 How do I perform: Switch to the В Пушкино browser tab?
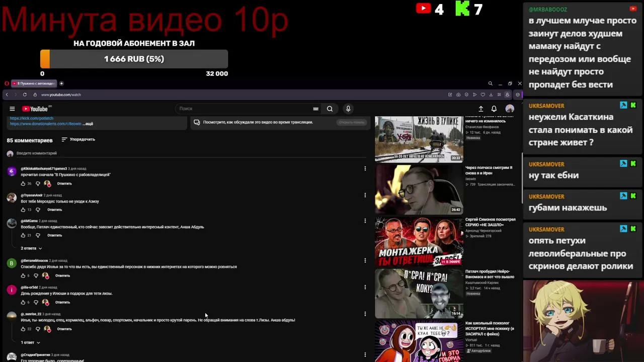(33, 83)
